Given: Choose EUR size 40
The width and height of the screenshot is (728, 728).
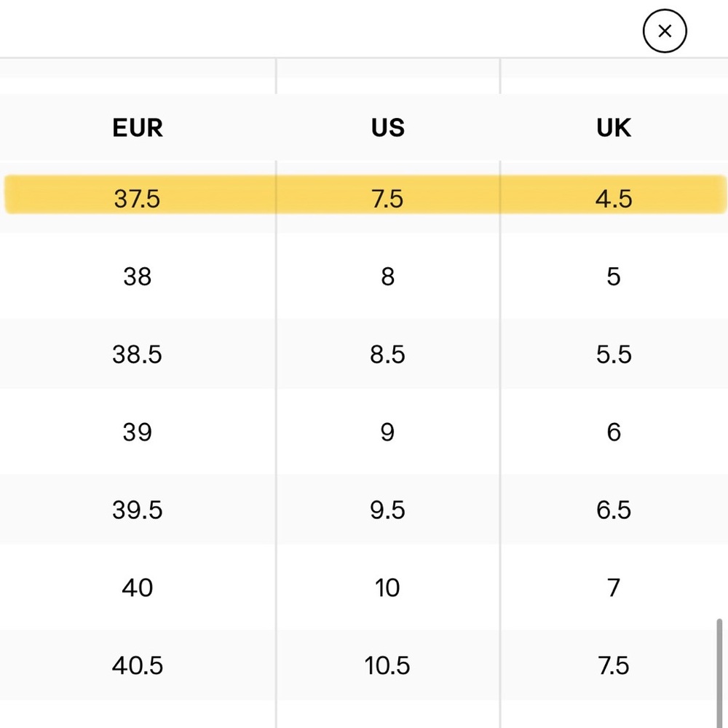Looking at the screenshot, I should point(138,587).
